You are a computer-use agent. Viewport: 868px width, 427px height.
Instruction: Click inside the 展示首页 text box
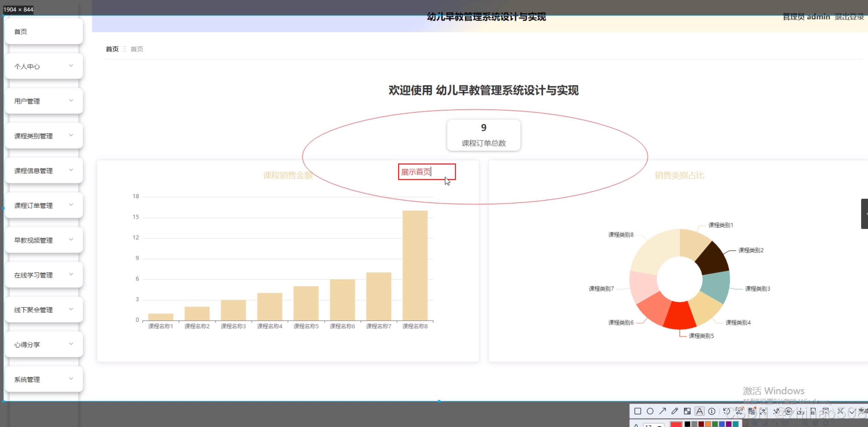point(426,172)
